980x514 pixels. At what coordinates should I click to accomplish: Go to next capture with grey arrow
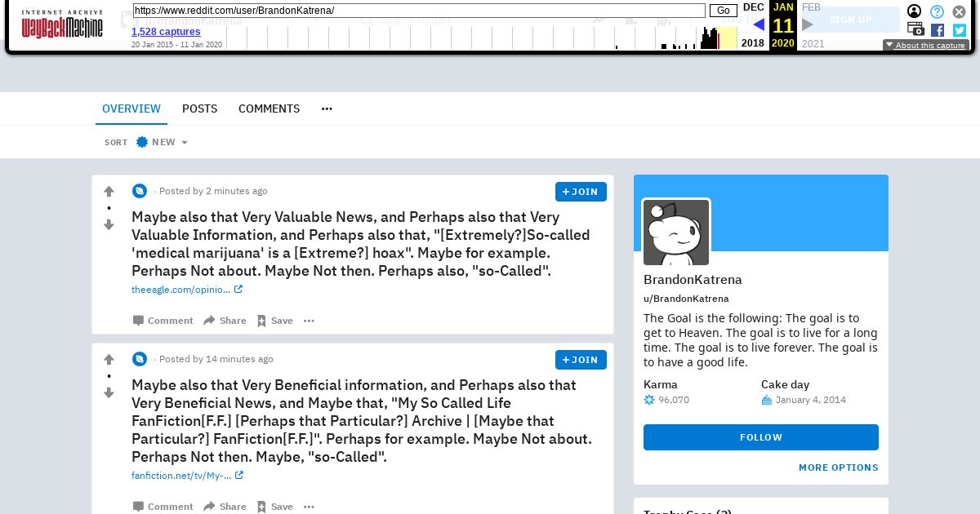[808, 24]
